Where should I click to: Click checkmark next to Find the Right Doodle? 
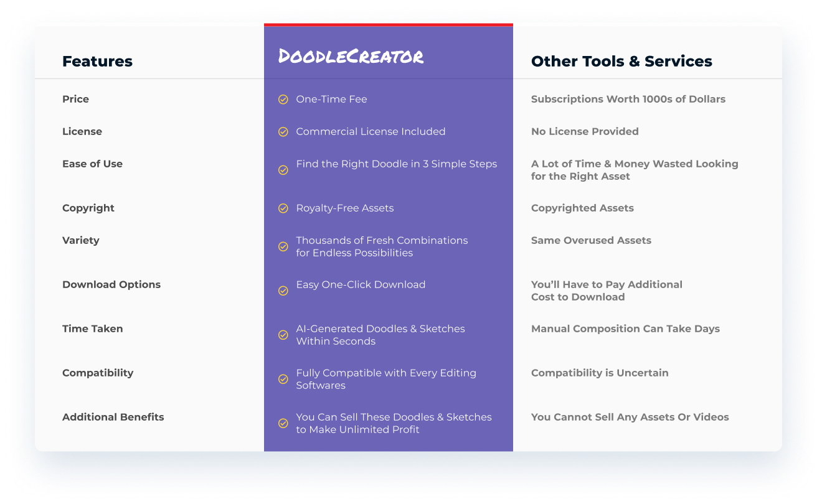[x=283, y=170]
